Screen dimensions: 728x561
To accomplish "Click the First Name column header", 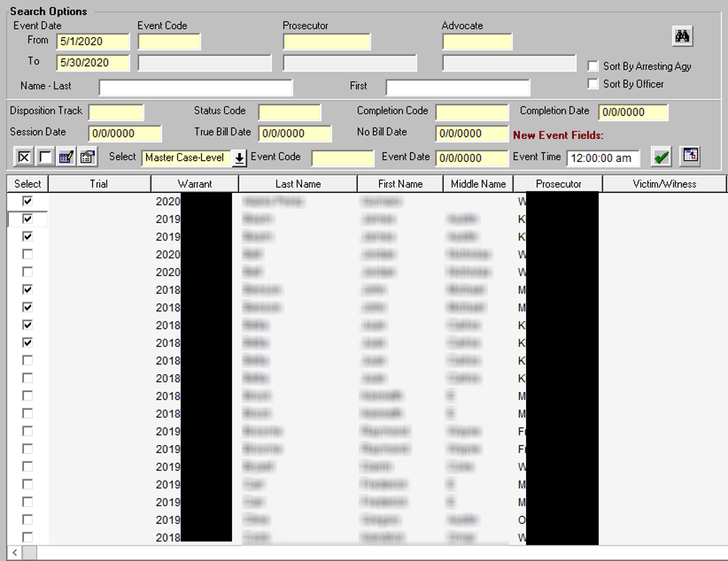I will coord(400,184).
